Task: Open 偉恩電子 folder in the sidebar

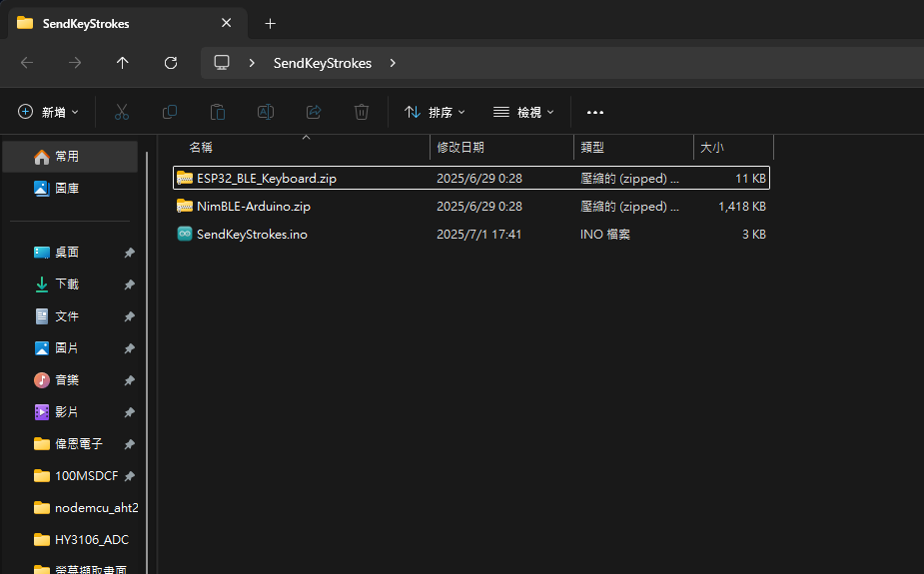Action: (70, 443)
